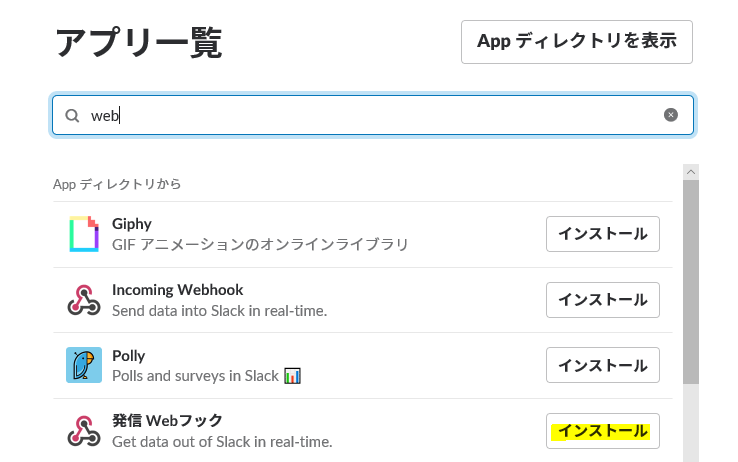Click the Polly parrot icon
Image resolution: width=738 pixels, height=462 pixels.
84,365
